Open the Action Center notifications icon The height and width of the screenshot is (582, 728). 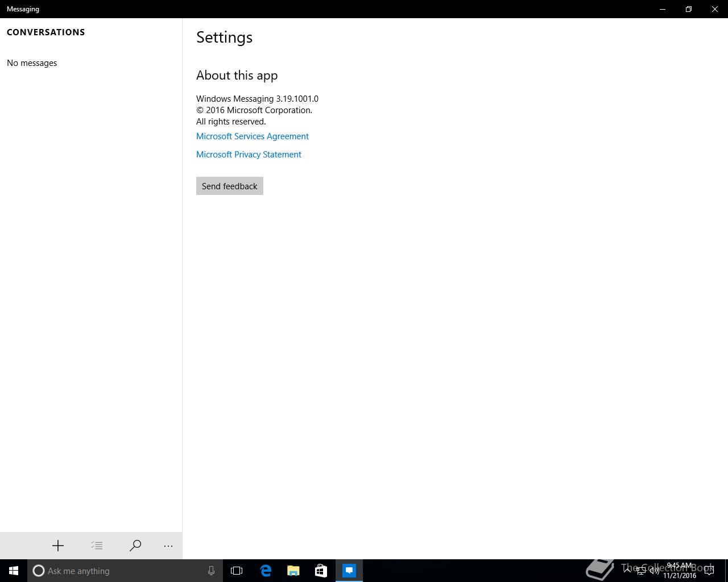(709, 571)
